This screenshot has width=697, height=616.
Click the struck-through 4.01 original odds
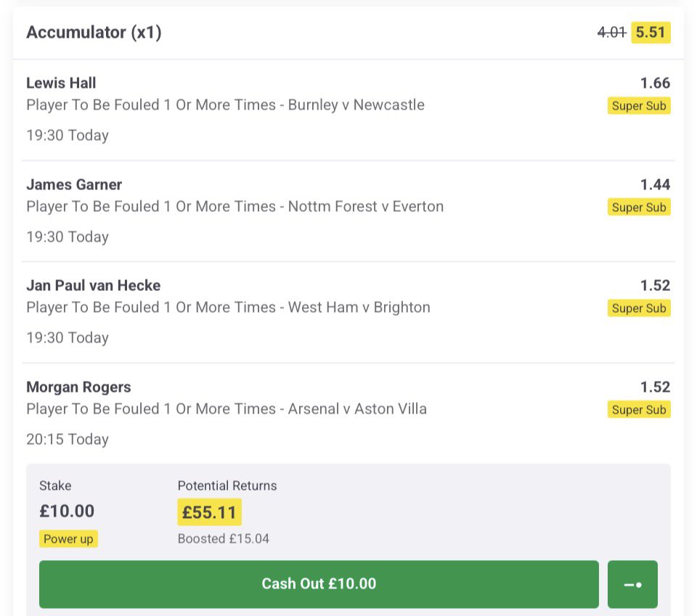coord(611,33)
